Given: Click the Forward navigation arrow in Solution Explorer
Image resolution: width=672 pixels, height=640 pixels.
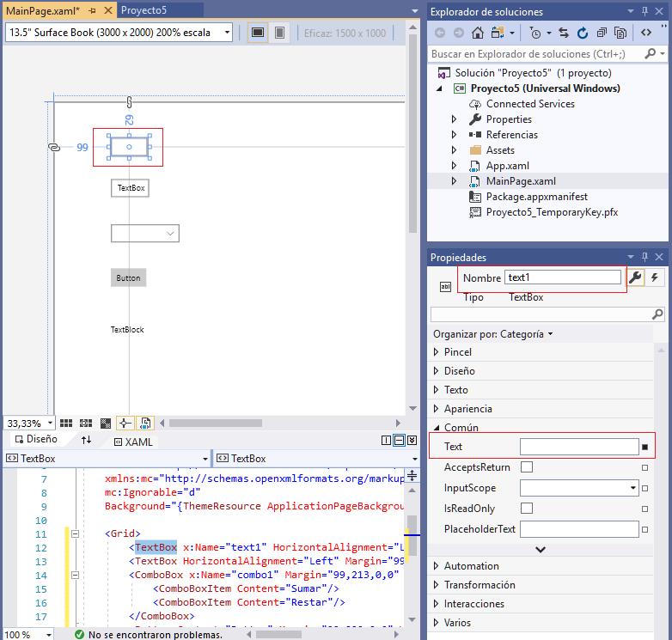Looking at the screenshot, I should [x=459, y=33].
